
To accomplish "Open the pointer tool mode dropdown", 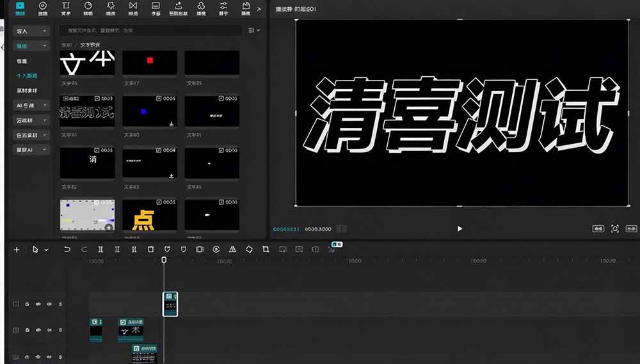I will point(47,249).
